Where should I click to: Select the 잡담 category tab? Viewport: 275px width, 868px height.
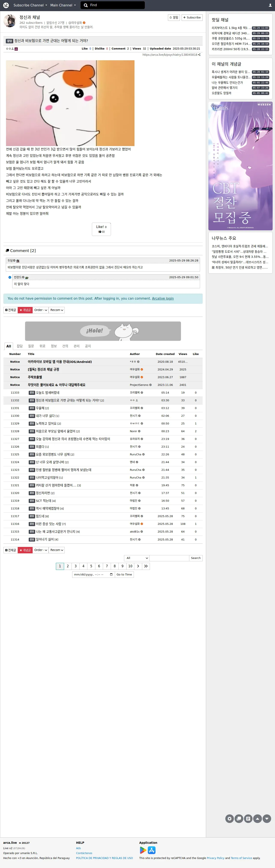tap(20, 346)
